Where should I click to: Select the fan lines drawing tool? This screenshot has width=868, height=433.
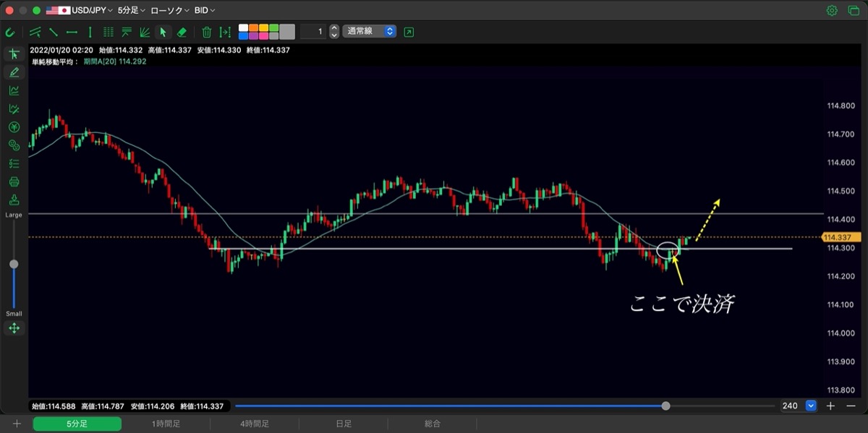click(145, 32)
